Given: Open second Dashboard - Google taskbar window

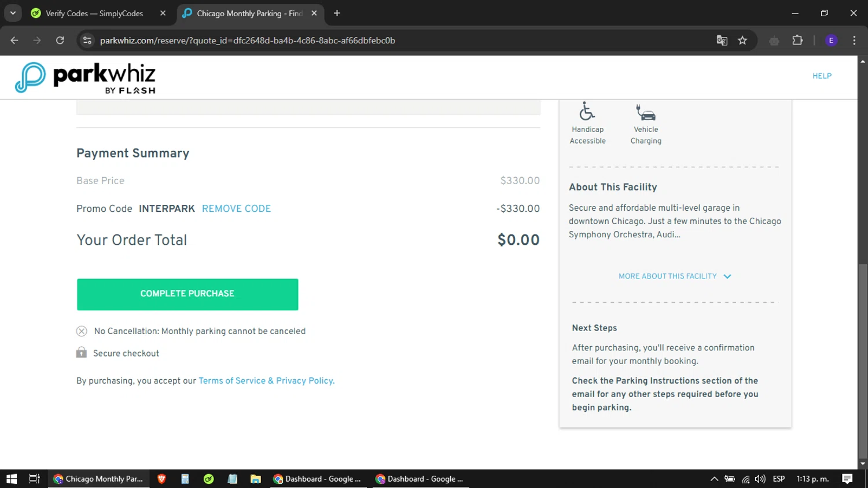Looking at the screenshot, I should pyautogui.click(x=421, y=479).
